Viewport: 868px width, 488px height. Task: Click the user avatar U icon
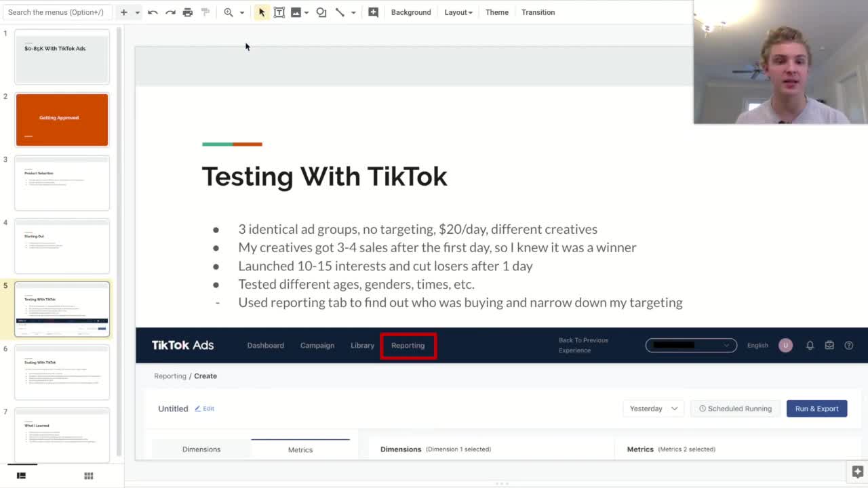pyautogui.click(x=785, y=346)
